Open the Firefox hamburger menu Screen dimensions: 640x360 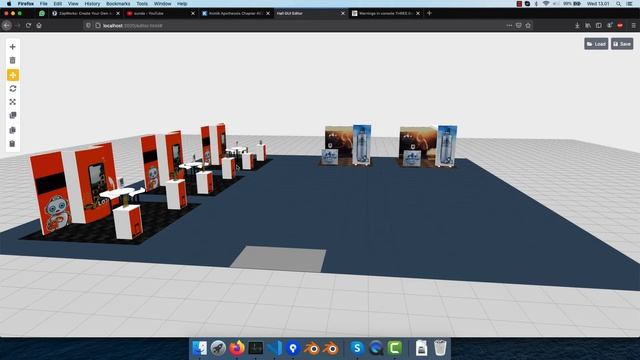tap(633, 25)
